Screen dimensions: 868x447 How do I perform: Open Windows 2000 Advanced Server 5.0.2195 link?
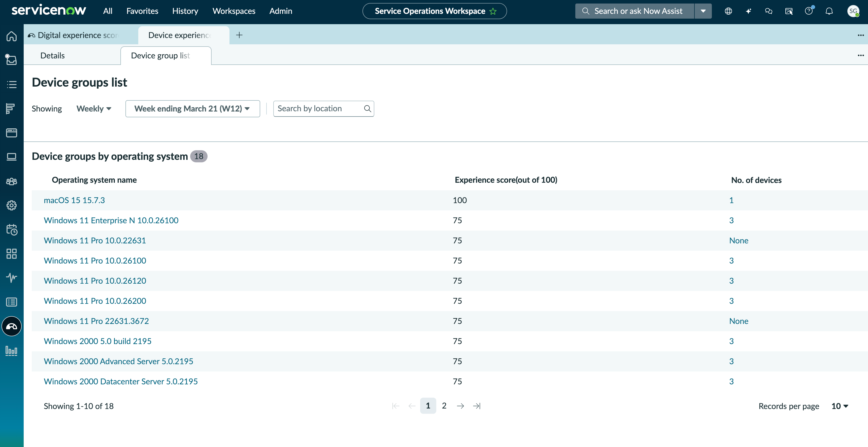(x=118, y=361)
